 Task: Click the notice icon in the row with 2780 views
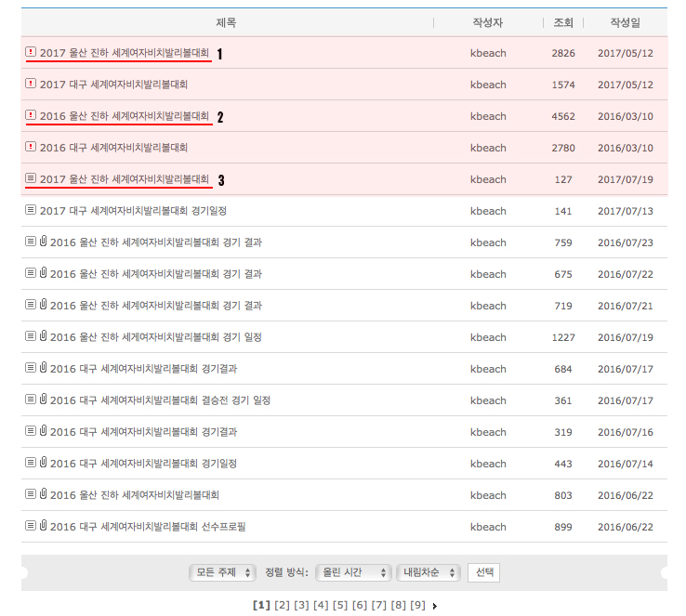tap(30, 147)
